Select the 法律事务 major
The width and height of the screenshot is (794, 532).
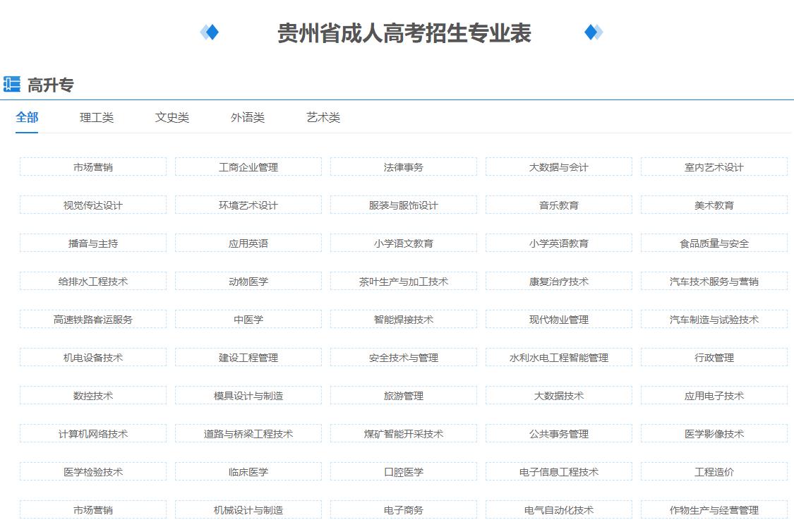pos(404,167)
